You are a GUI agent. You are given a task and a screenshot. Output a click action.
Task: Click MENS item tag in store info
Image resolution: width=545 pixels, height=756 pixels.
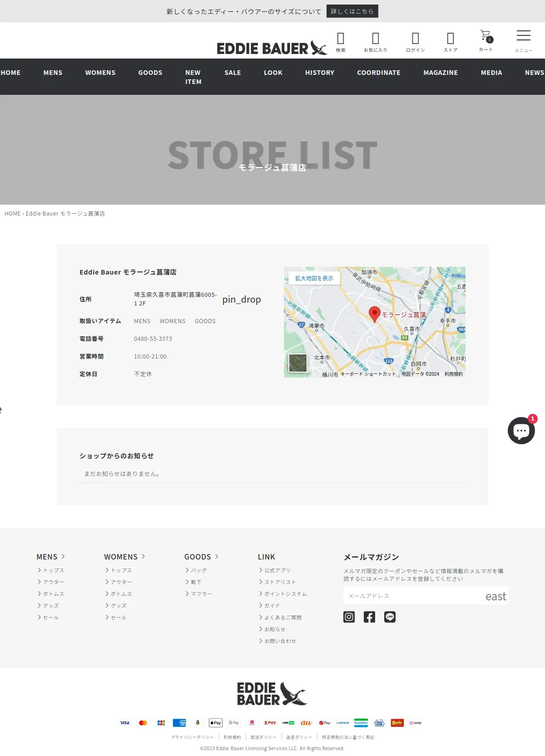[142, 321]
